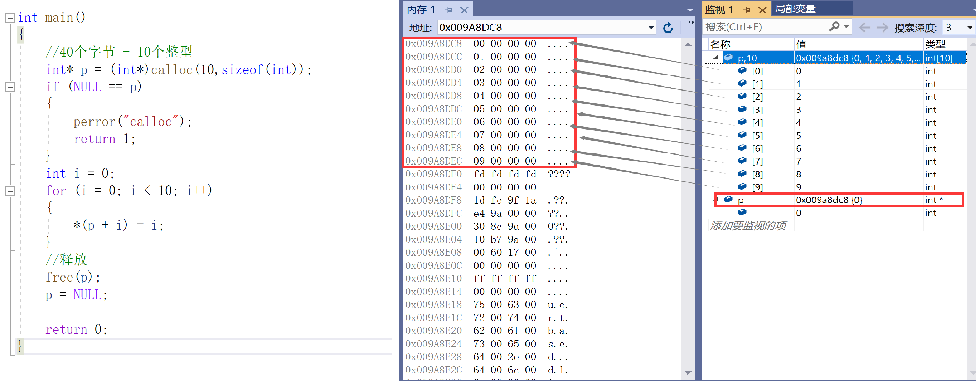980x386 pixels.
Task: Click the int * type cell of p
Action: point(934,200)
